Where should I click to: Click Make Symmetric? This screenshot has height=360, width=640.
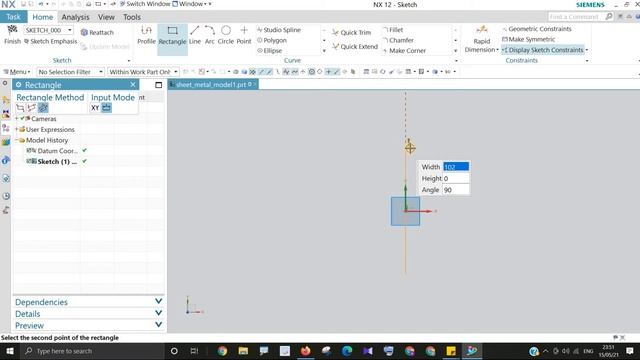[x=528, y=39]
